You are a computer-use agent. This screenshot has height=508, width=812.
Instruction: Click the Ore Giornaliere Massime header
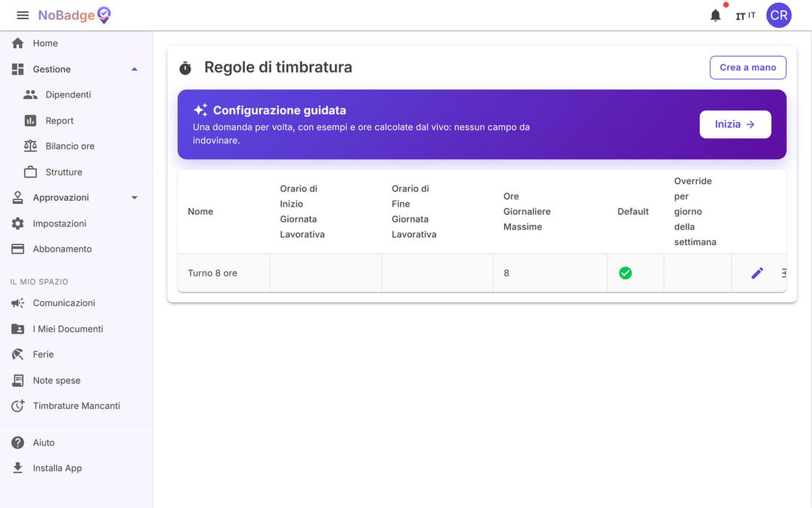click(x=526, y=211)
